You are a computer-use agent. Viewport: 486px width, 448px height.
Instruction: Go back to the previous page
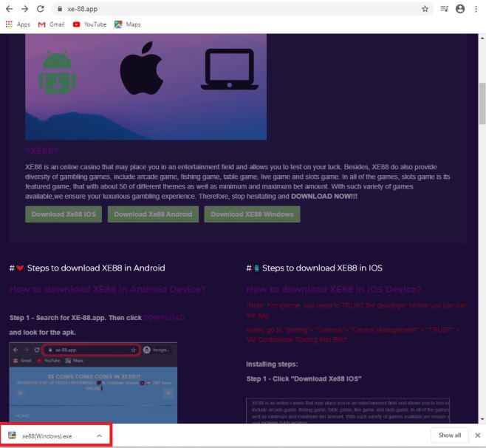click(10, 9)
